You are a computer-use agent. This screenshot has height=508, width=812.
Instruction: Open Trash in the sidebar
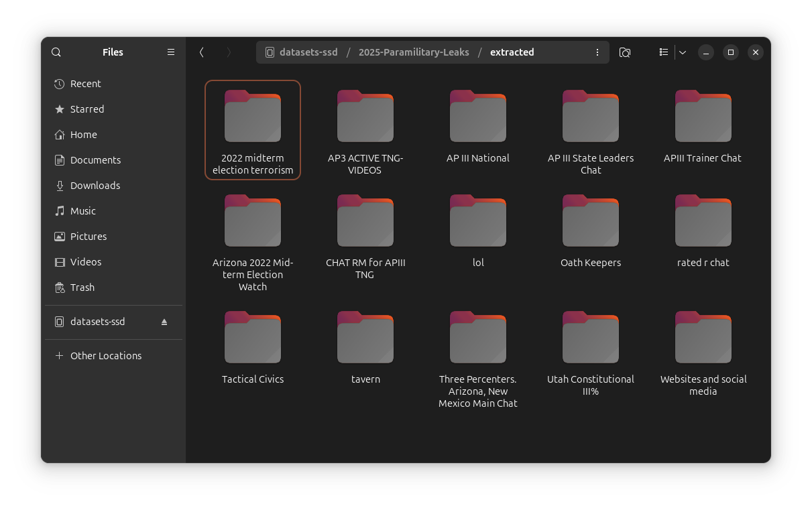(x=113, y=288)
